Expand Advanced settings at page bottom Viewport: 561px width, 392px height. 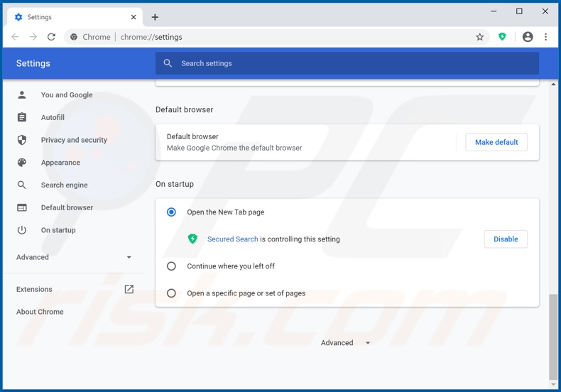click(x=345, y=343)
